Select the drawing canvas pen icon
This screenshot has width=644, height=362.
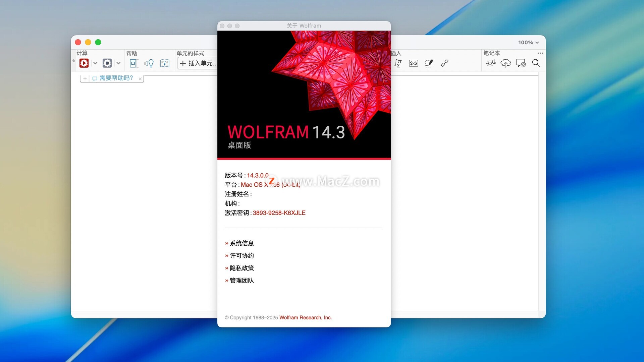tap(429, 63)
